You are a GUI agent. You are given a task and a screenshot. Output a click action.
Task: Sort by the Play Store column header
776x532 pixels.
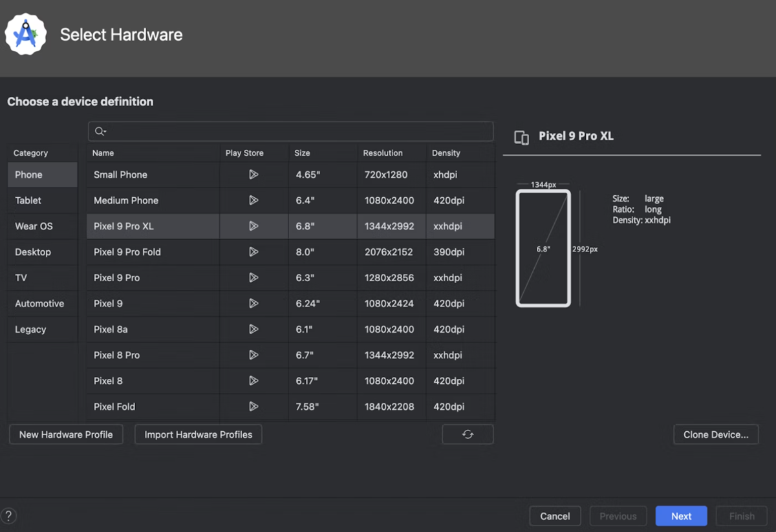(x=254, y=153)
